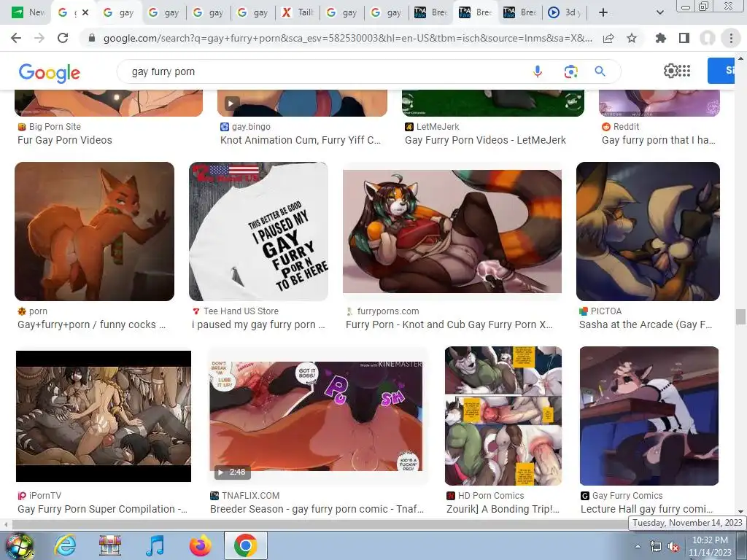Search by image with Google Lens

(x=570, y=71)
